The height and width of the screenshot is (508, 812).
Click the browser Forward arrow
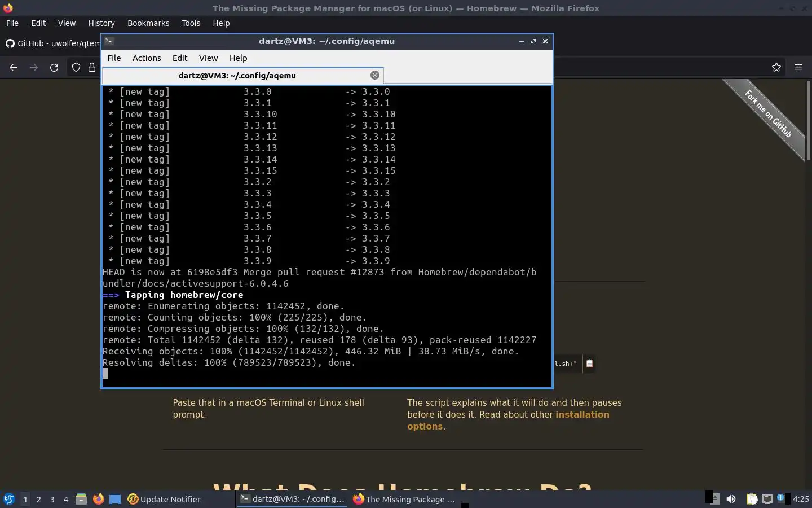[34, 67]
